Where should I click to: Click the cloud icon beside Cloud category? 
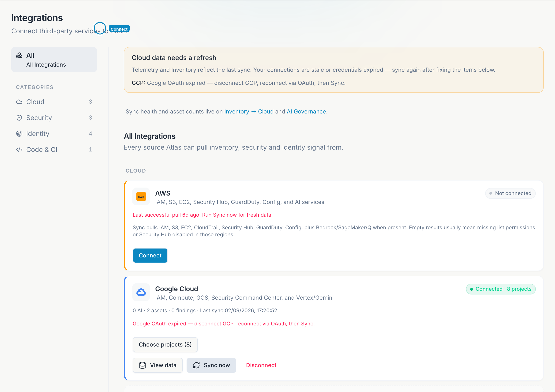(19, 102)
